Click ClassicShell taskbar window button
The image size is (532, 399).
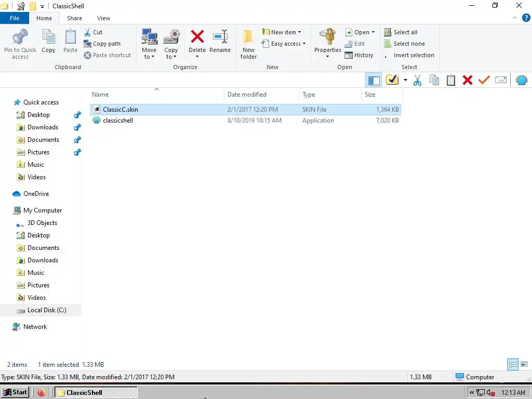pyautogui.click(x=96, y=393)
